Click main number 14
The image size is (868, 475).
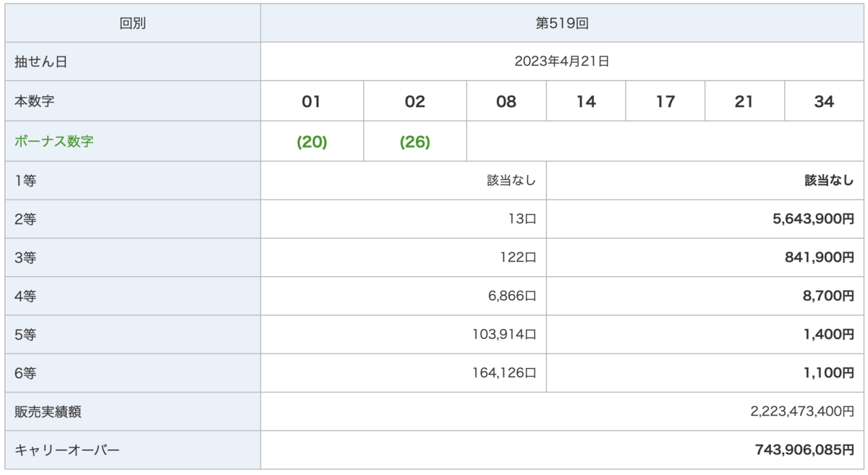[586, 102]
